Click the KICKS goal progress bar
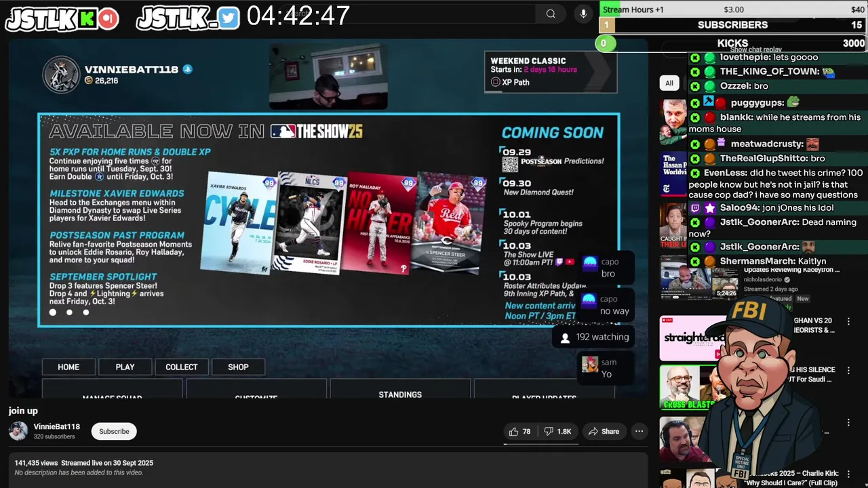Screen dimensions: 868x488 (x=732, y=43)
